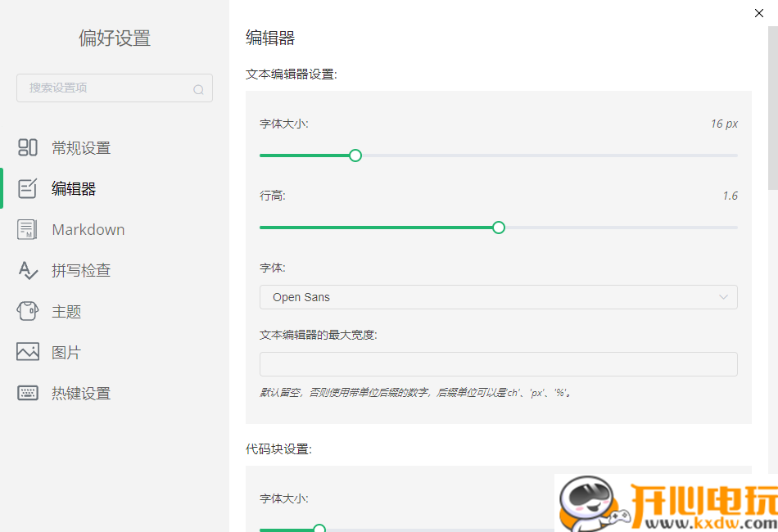
Task: Close the preferences window
Action: coord(759,13)
